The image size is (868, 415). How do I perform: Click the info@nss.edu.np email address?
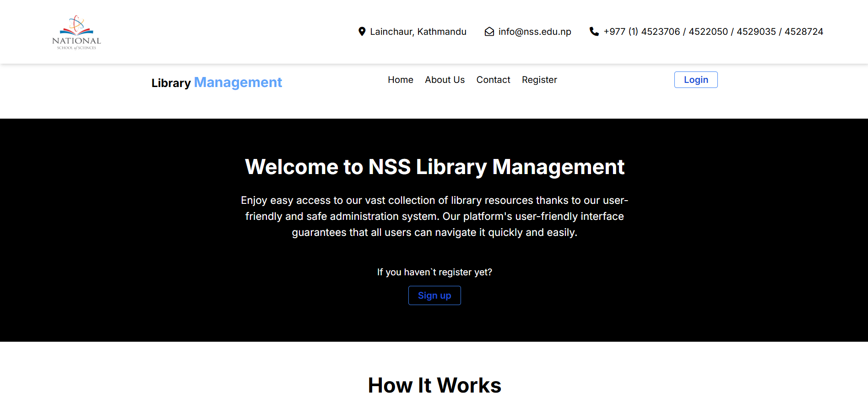coord(535,32)
